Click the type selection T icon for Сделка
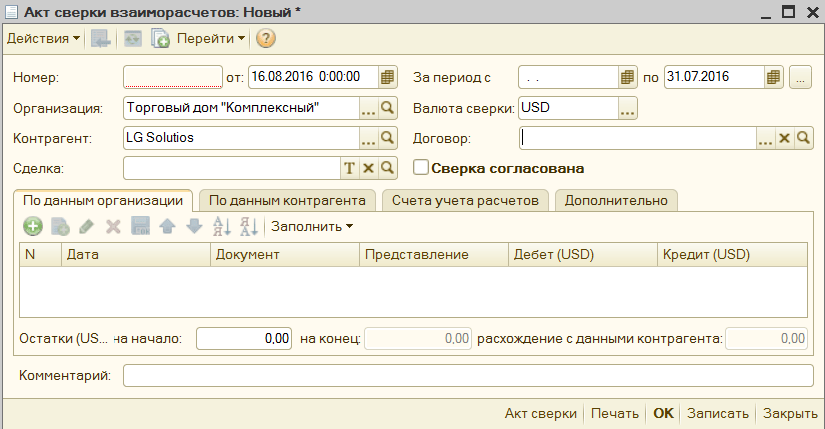The image size is (825, 429). click(x=350, y=168)
